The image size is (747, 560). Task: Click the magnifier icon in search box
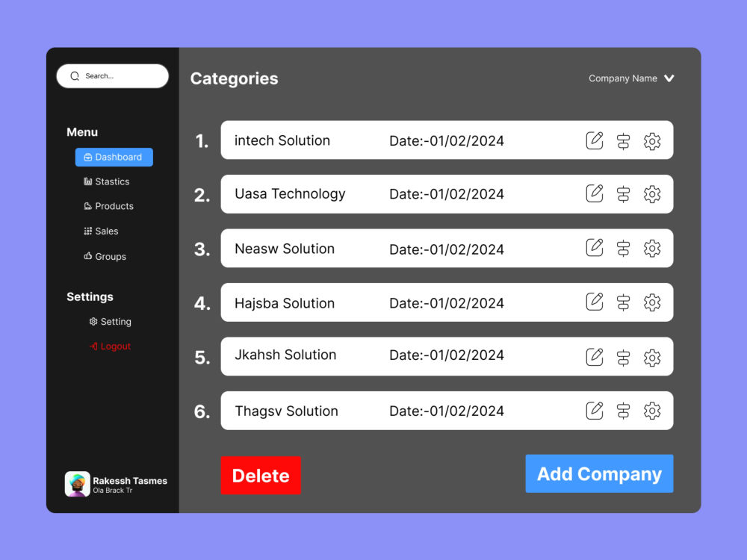point(75,76)
